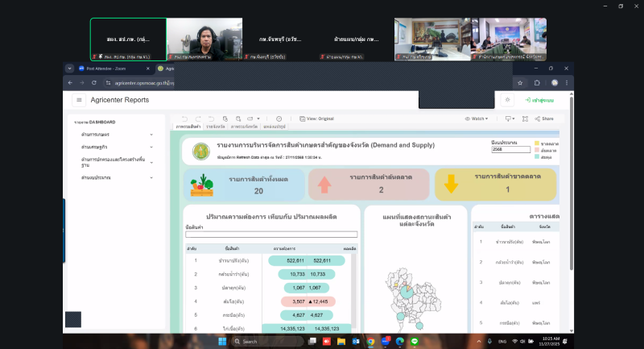Image resolution: width=644 pixels, height=349 pixels.
Task: Toggle the light/dark theme sun button
Action: pos(507,100)
